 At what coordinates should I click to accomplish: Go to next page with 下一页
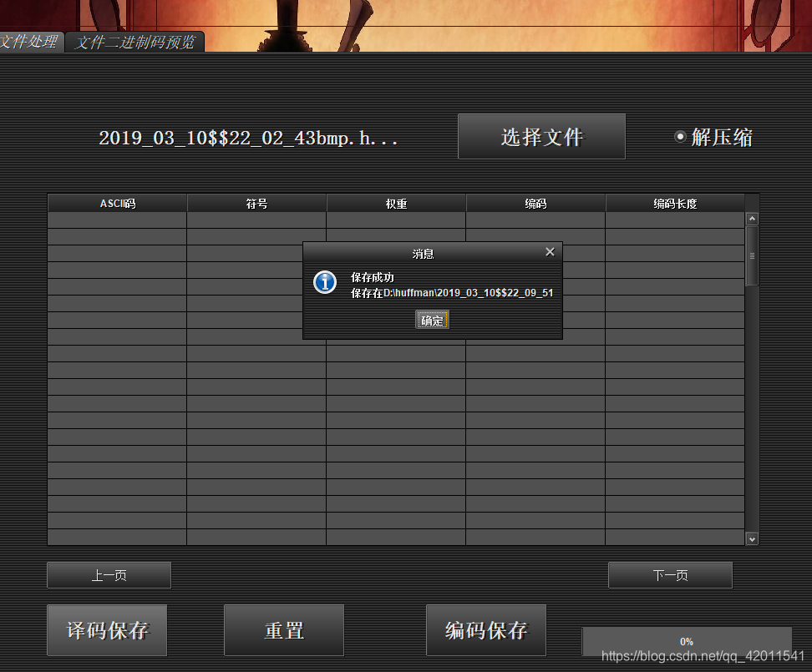click(x=670, y=575)
